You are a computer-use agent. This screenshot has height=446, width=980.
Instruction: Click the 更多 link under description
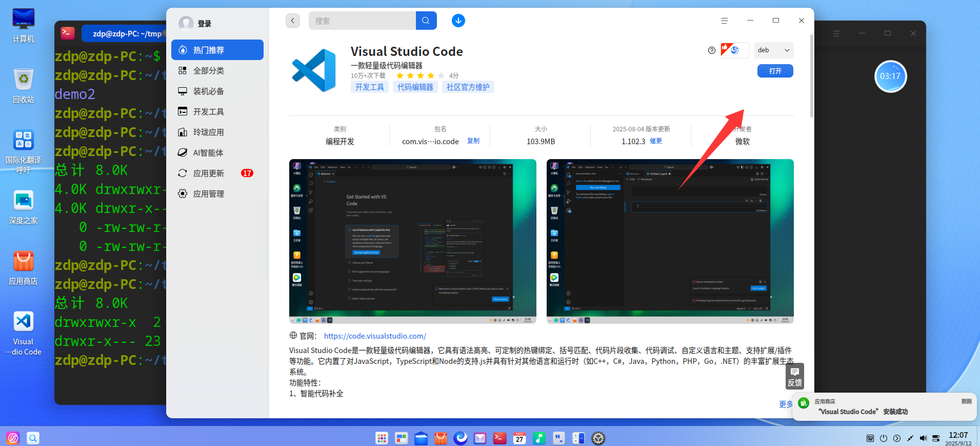coord(786,404)
